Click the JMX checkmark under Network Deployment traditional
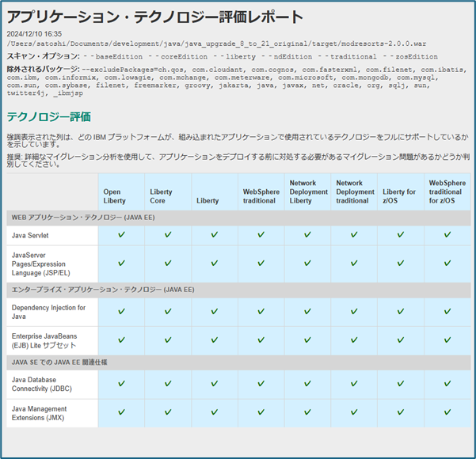 (354, 412)
